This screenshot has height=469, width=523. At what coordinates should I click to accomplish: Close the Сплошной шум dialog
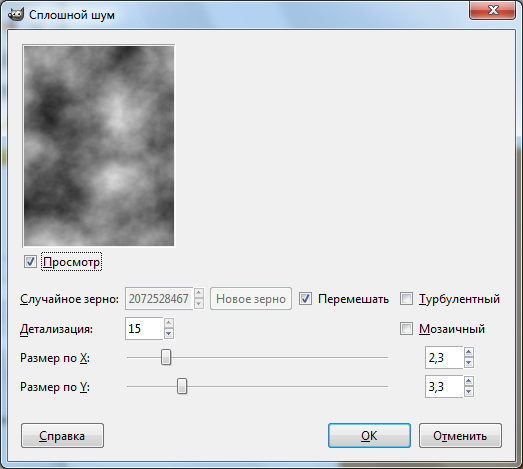click(x=492, y=10)
